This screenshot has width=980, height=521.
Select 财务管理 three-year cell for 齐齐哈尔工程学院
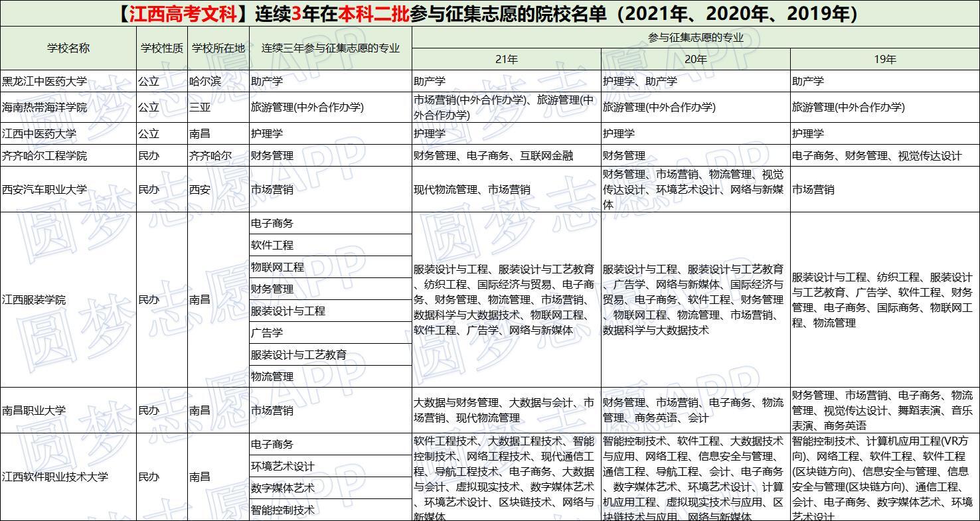(x=331, y=155)
